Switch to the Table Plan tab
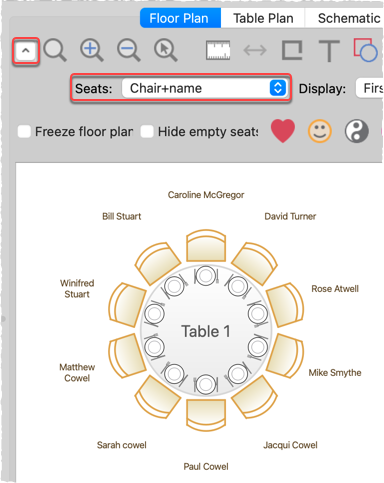Screen dimensions: 384x483 pos(263,18)
